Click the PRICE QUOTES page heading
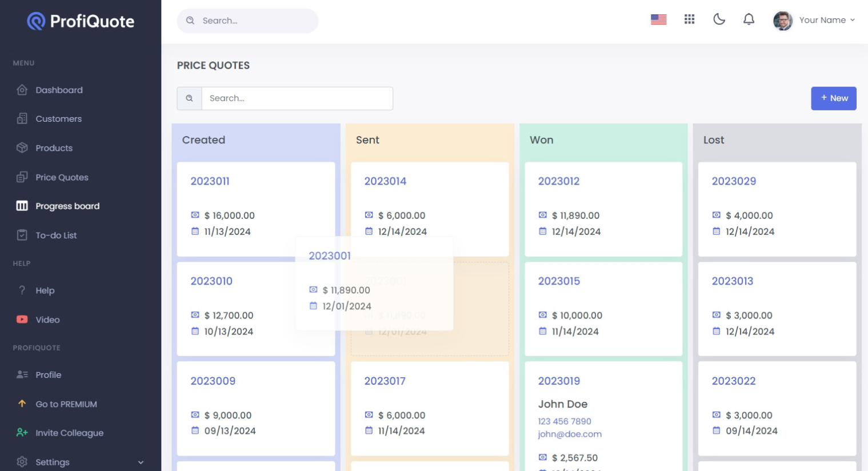The height and width of the screenshot is (471, 868). pyautogui.click(x=213, y=66)
